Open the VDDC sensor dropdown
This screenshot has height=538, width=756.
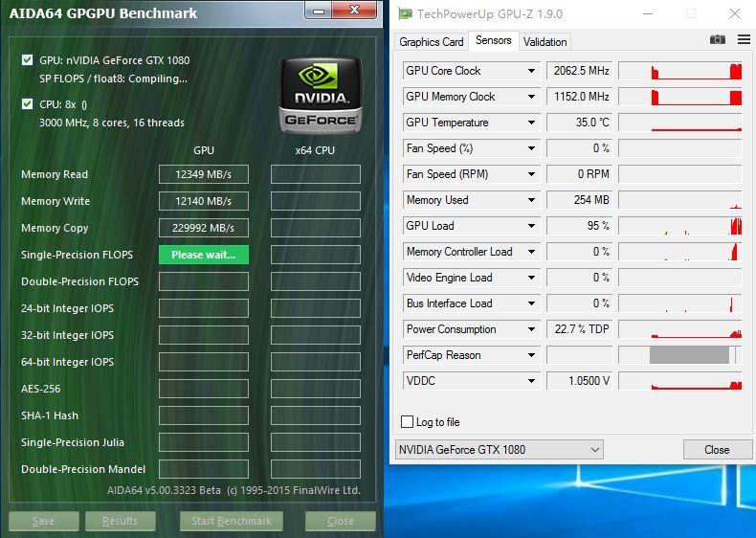pos(531,381)
